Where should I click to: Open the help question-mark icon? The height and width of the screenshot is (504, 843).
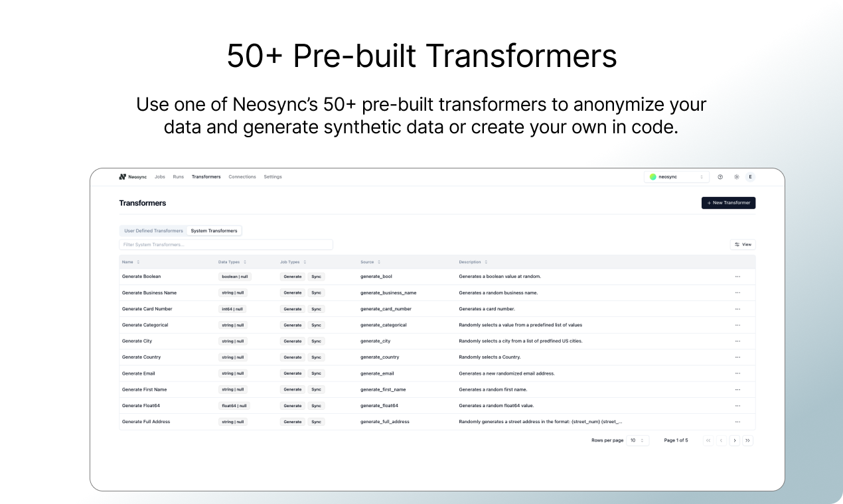pos(720,177)
